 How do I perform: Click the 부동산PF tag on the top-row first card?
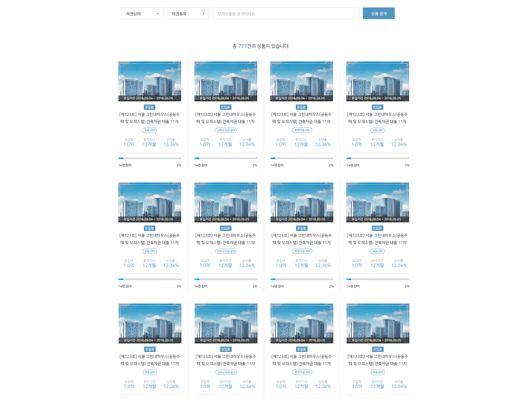point(150,130)
